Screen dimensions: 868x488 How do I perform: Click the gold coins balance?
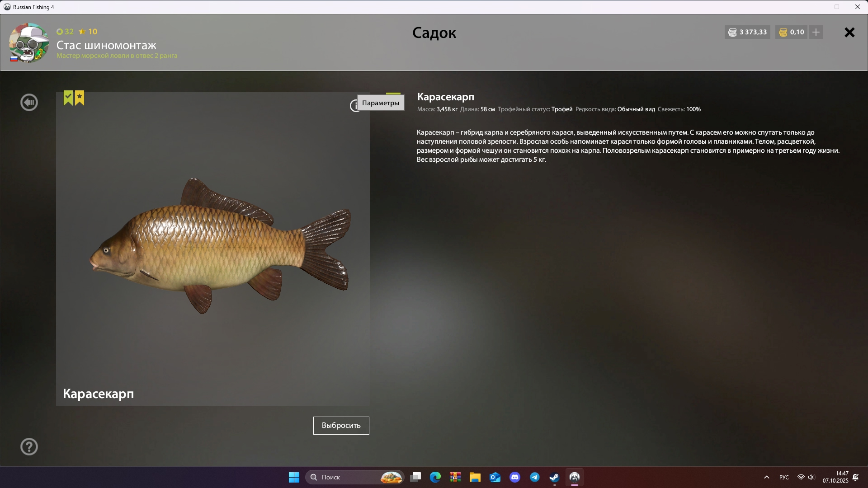coord(792,32)
